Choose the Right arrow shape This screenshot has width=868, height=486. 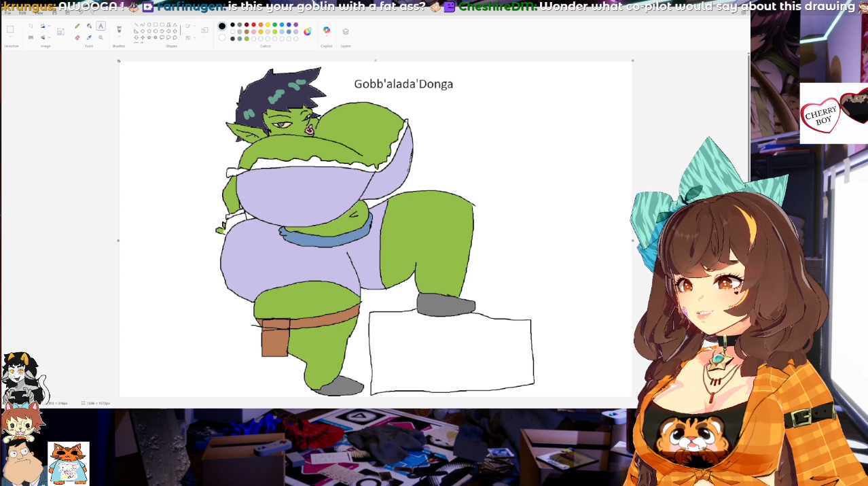tap(162, 31)
